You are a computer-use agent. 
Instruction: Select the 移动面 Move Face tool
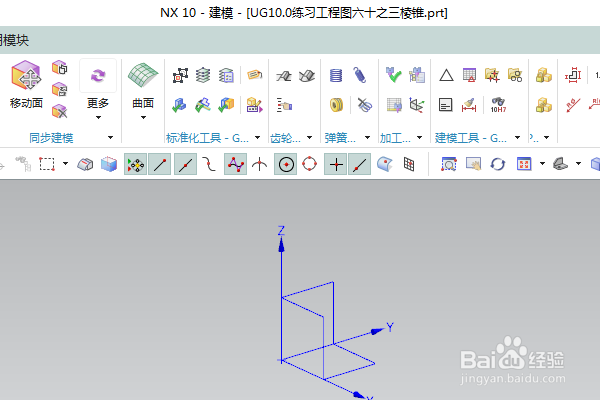point(26,85)
